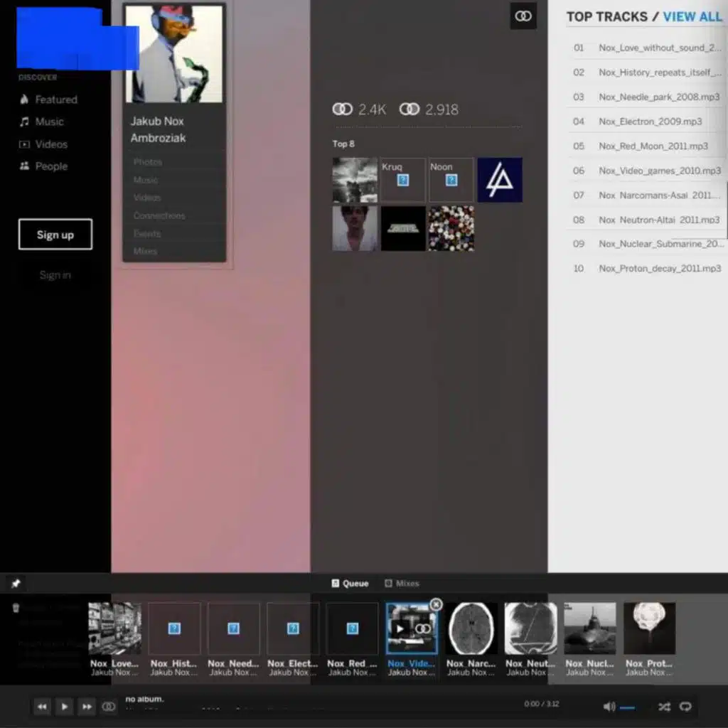Click the previous track button
Screen dimensions: 728x728
[42, 707]
